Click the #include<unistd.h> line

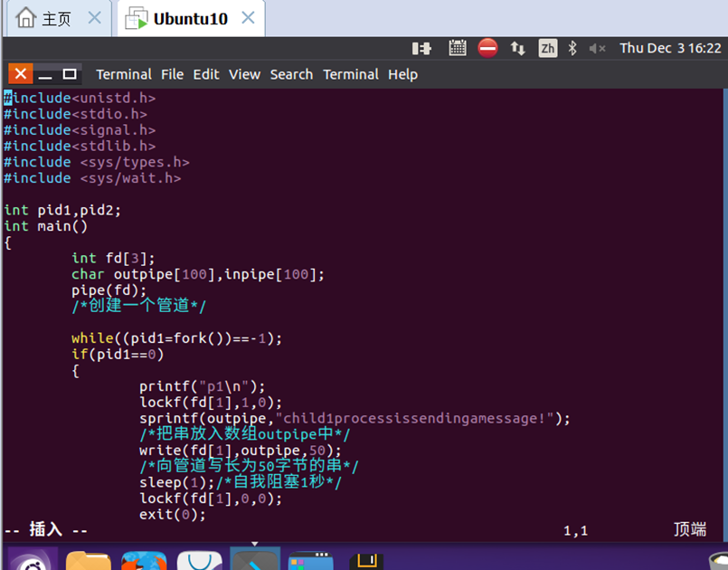(80, 98)
